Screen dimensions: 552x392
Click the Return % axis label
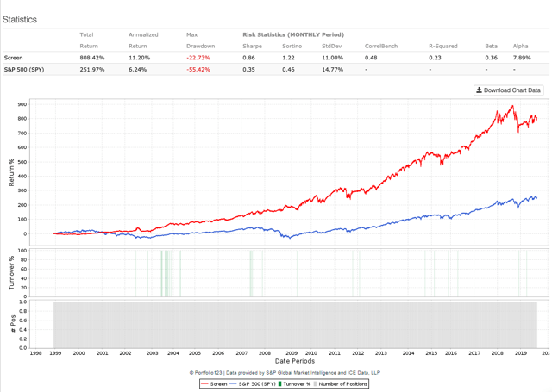click(11, 172)
